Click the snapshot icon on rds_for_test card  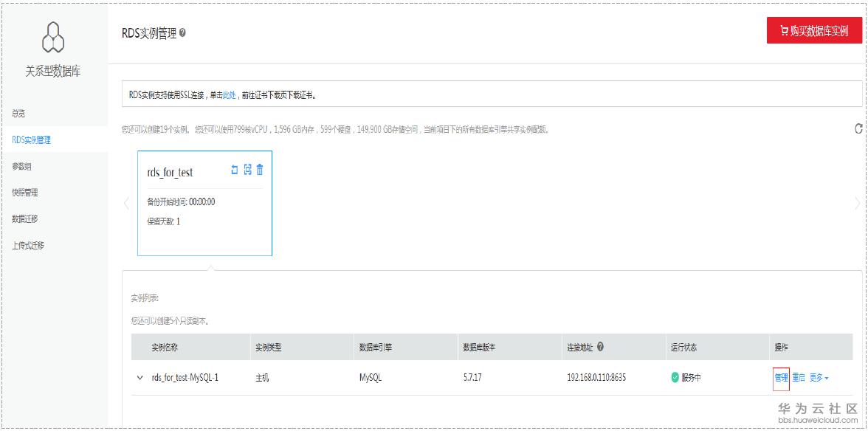pyautogui.click(x=247, y=170)
